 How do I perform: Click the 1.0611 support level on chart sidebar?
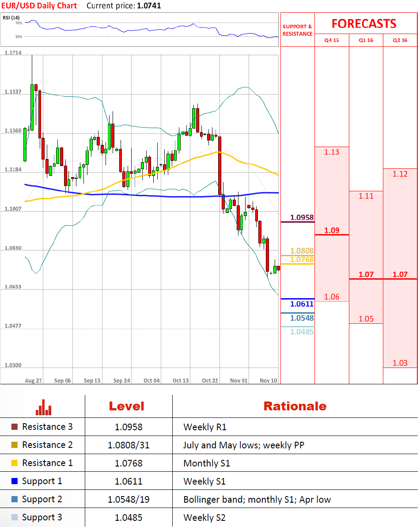[x=302, y=304]
